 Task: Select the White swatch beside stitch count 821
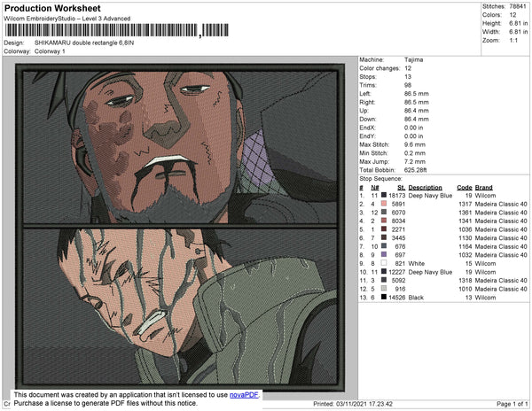coord(384,263)
